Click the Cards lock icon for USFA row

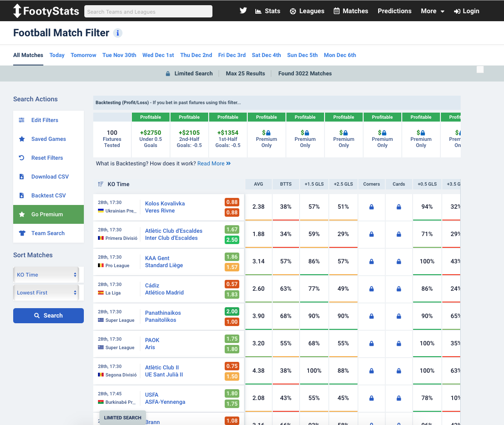click(x=398, y=398)
